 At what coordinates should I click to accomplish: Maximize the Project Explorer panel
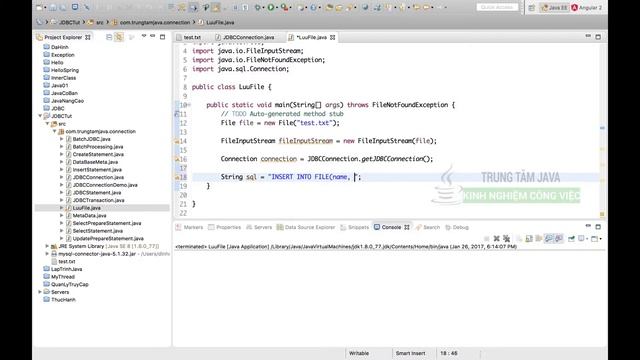coord(162,37)
